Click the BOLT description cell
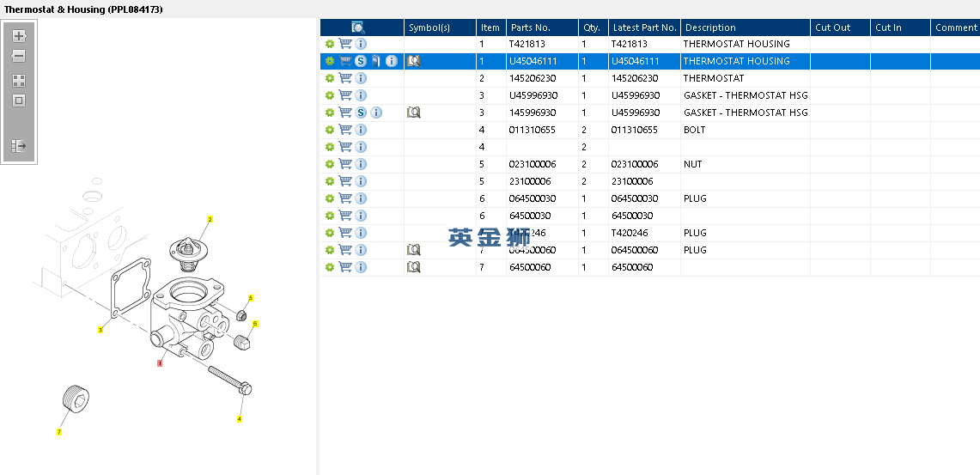This screenshot has width=980, height=475. pyautogui.click(x=746, y=130)
